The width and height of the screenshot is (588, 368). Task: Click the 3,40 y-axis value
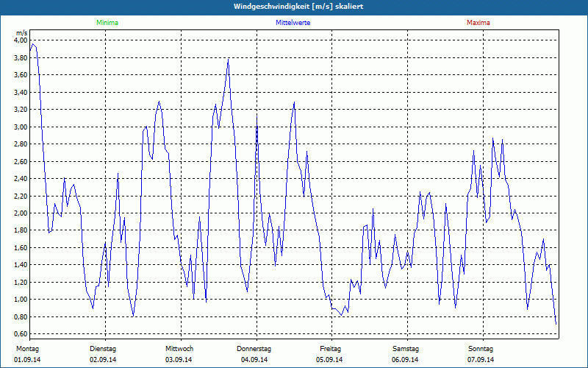[21, 93]
